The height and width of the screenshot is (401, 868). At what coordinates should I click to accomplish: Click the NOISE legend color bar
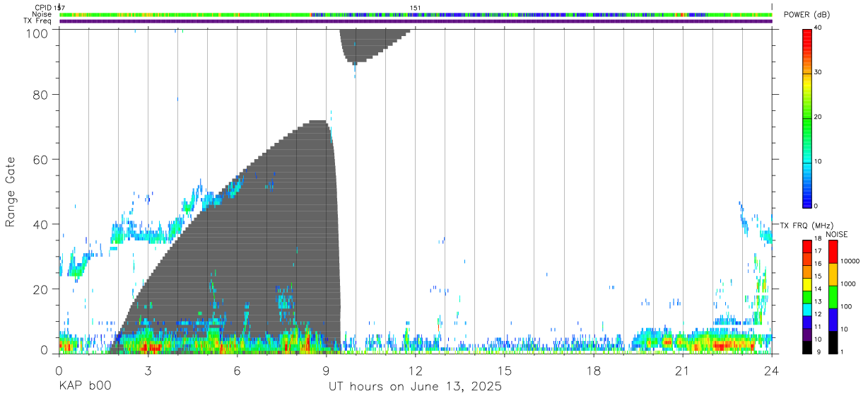(833, 296)
